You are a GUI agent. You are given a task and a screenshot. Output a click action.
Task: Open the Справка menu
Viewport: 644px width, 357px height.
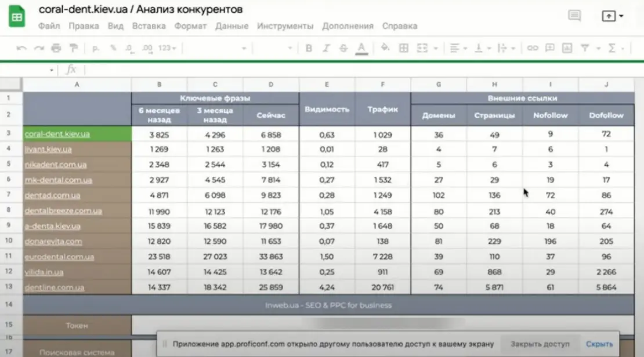[400, 26]
